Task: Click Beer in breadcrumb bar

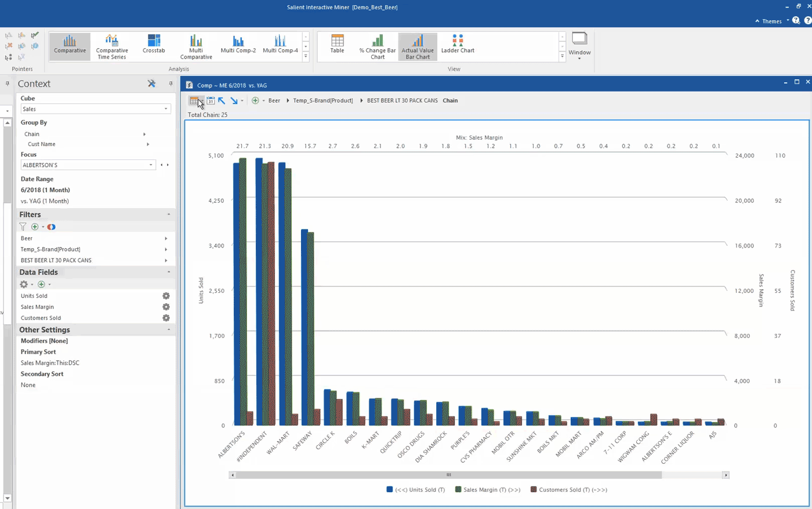Action: tap(274, 100)
